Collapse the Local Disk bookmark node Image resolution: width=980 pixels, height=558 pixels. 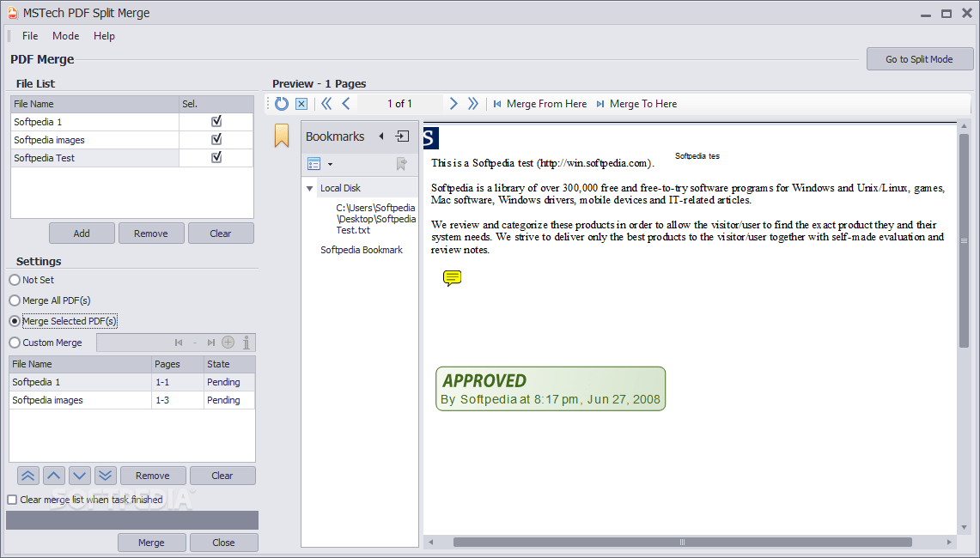309,188
